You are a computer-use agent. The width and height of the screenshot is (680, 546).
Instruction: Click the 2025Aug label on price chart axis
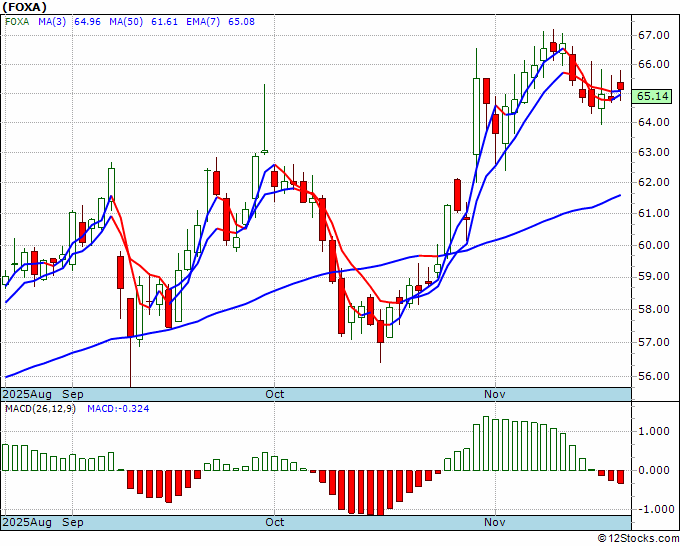point(27,394)
